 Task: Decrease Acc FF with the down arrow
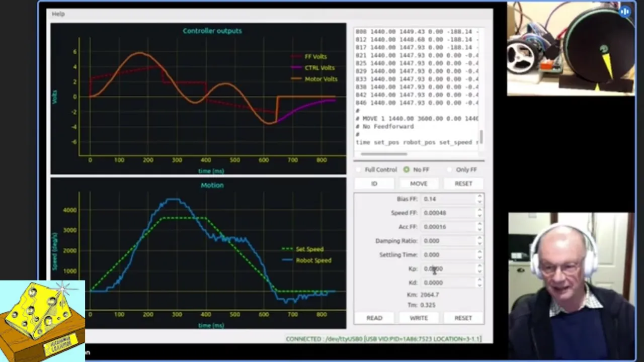pyautogui.click(x=479, y=229)
